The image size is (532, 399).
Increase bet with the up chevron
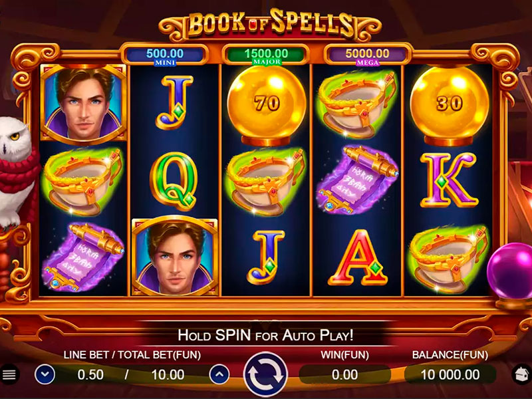pos(219,374)
